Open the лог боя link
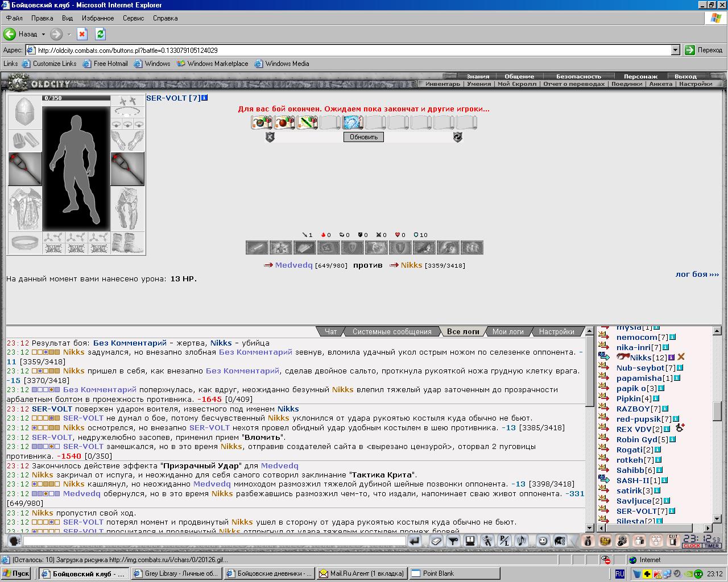This screenshot has width=728, height=582. click(x=697, y=275)
